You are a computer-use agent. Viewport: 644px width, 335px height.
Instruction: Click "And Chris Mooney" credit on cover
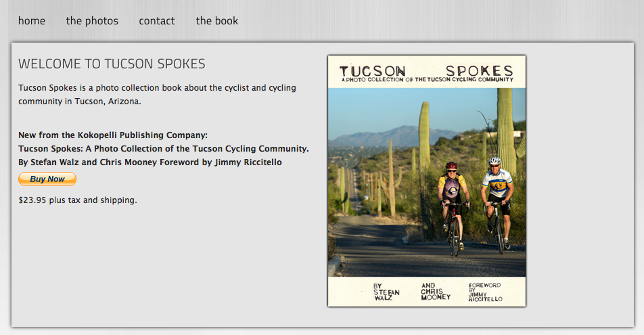click(x=436, y=292)
